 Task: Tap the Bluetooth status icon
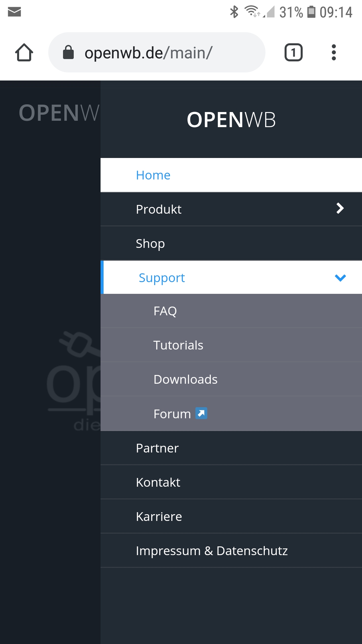pos(234,12)
